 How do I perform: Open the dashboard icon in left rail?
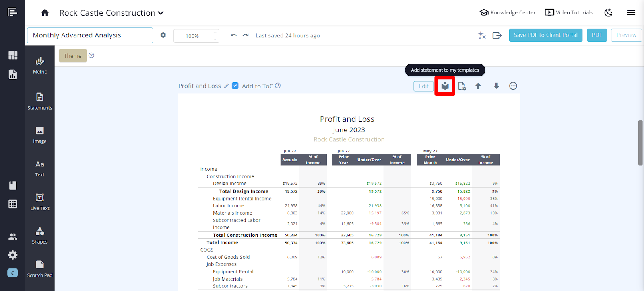click(13, 55)
